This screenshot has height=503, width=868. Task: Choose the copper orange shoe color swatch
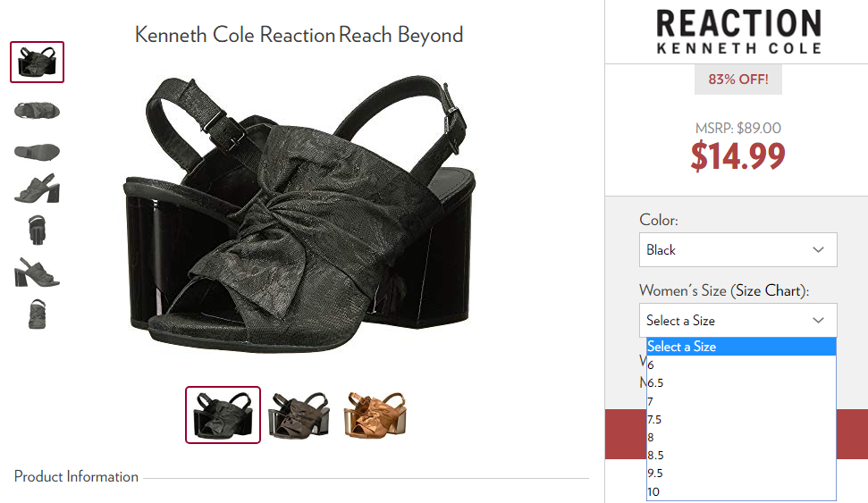click(375, 415)
